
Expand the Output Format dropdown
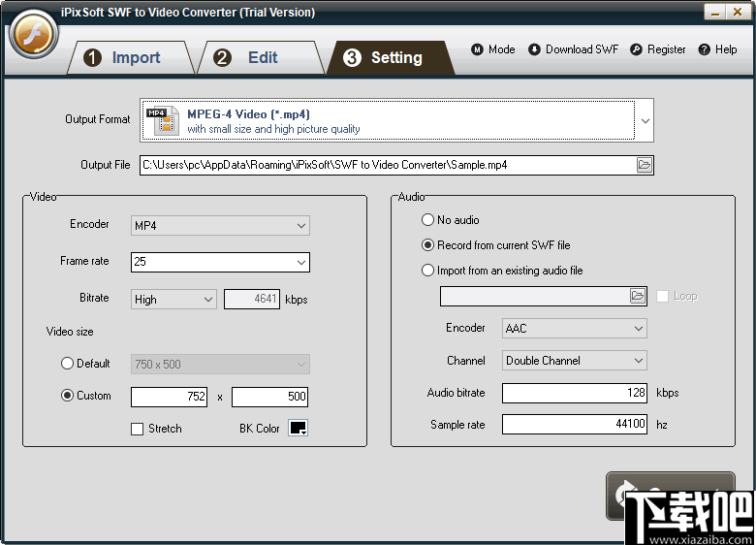click(646, 120)
